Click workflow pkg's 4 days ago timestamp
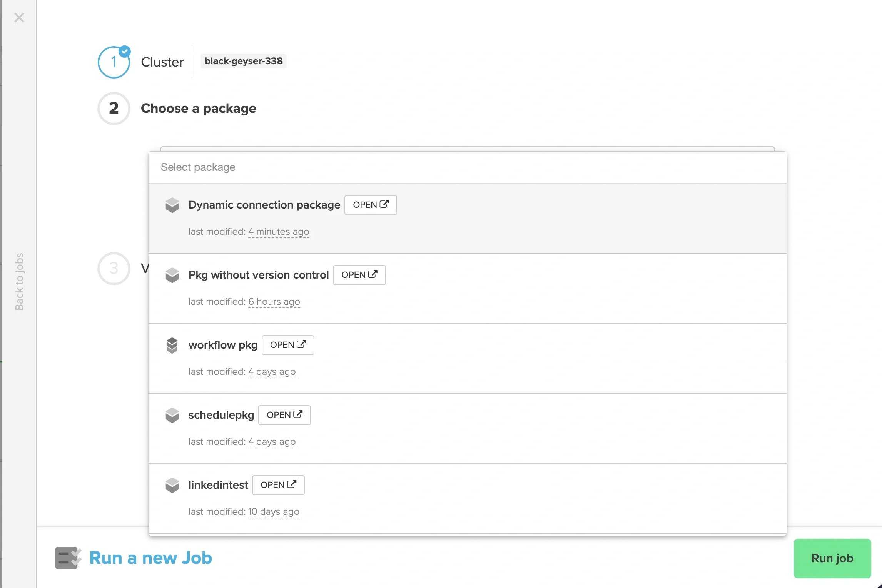 [272, 372]
